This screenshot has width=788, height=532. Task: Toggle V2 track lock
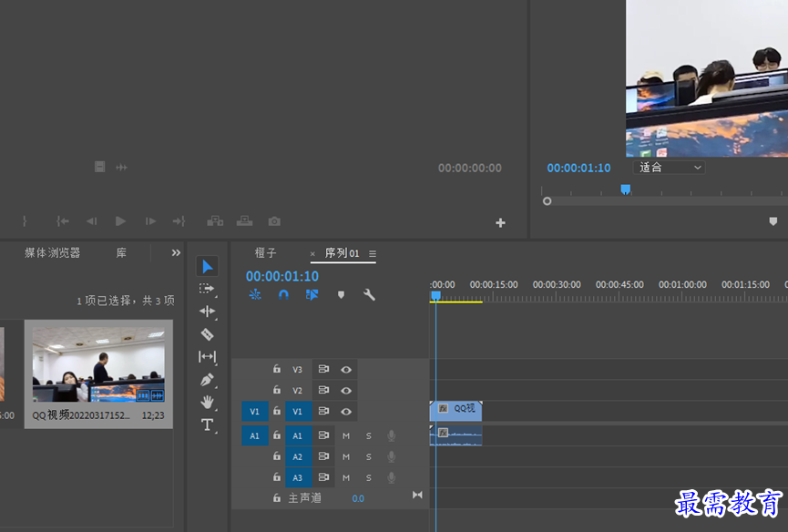click(x=276, y=390)
